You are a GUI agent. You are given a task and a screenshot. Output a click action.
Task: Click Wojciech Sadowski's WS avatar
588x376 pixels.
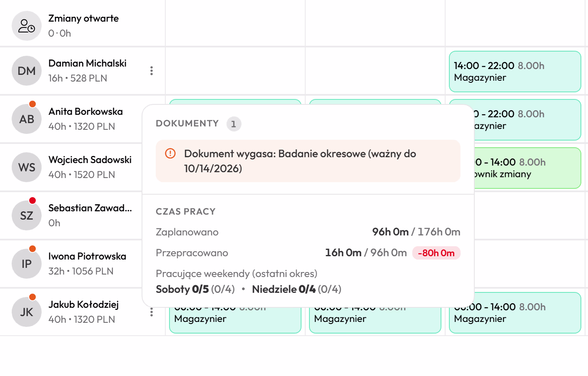(x=27, y=167)
